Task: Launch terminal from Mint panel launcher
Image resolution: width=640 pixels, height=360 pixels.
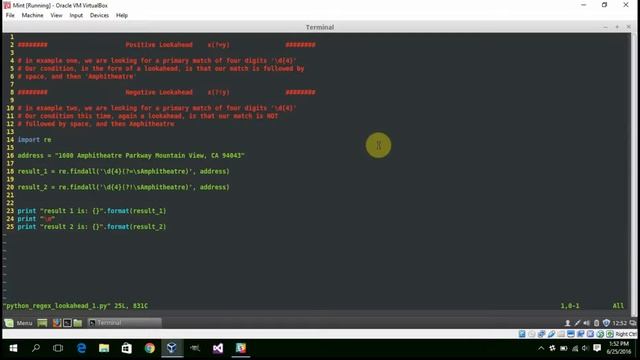Action: pyautogui.click(x=67, y=323)
